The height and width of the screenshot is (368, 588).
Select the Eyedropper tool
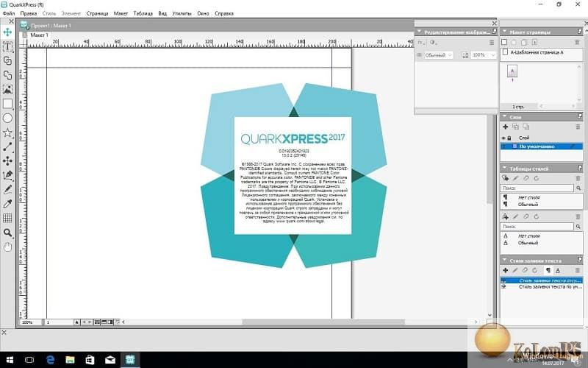click(x=7, y=204)
